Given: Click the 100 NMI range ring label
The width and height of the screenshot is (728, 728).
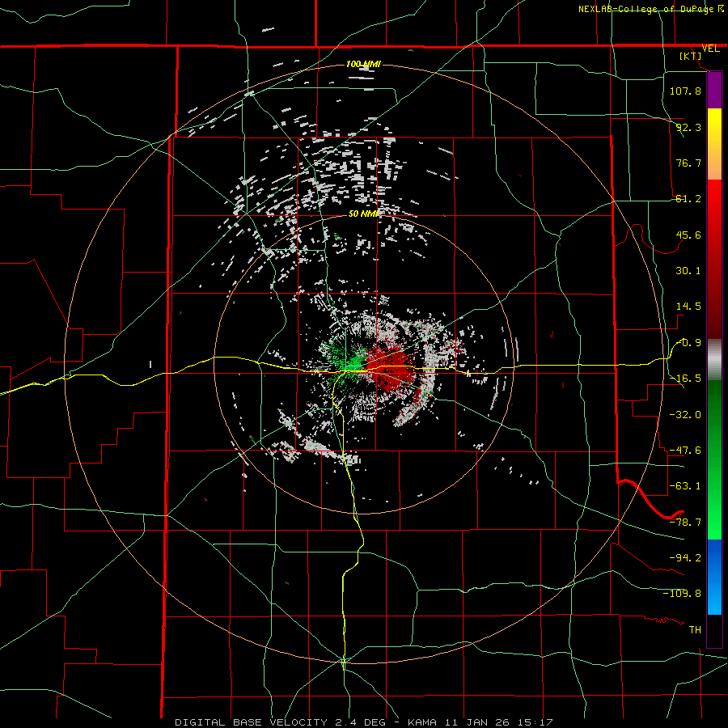Looking at the screenshot, I should pos(363,64).
